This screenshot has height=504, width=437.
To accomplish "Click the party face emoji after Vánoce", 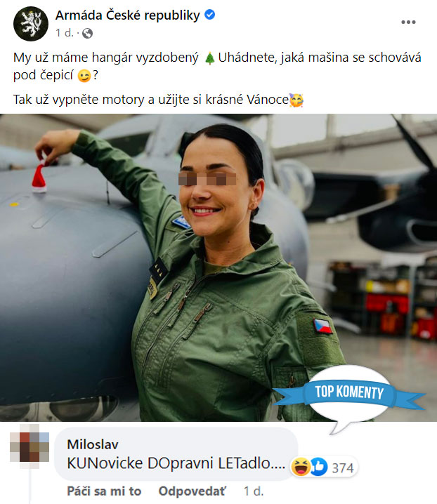I will pyautogui.click(x=296, y=100).
